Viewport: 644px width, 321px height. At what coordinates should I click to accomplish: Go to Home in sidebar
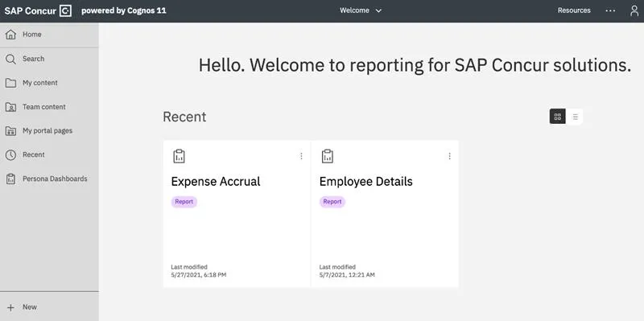coord(49,35)
